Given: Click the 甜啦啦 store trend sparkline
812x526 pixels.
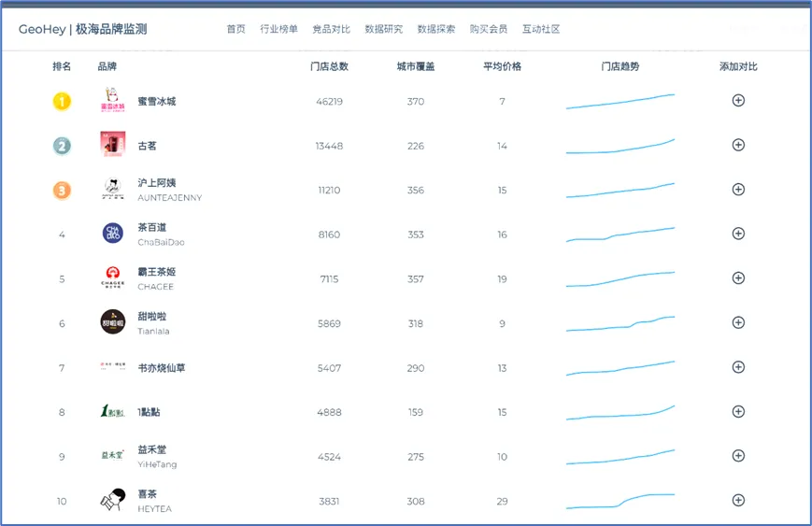Looking at the screenshot, I should click(620, 323).
